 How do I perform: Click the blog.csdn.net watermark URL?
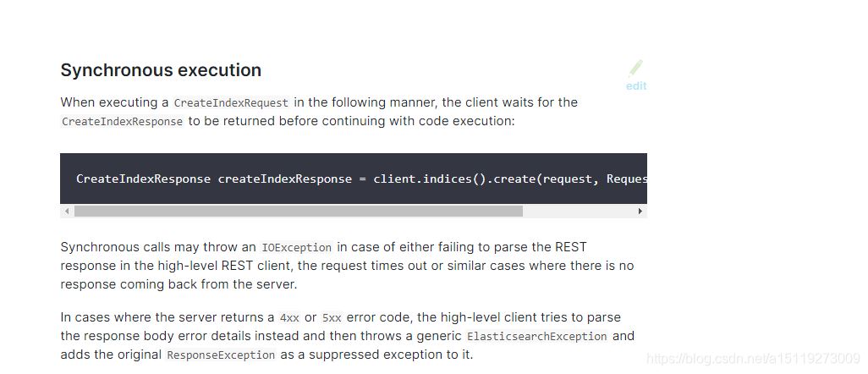[754, 359]
